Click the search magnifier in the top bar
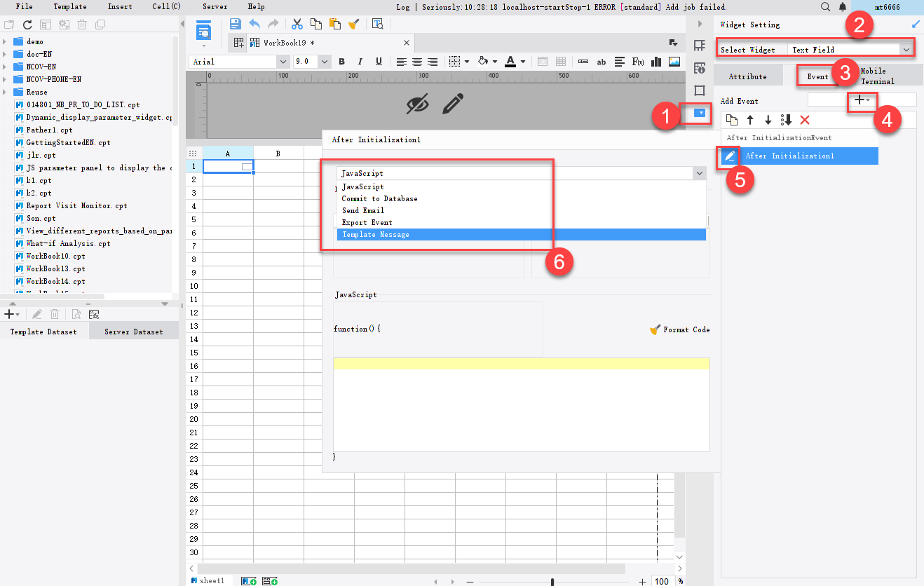924x586 pixels. [825, 6]
